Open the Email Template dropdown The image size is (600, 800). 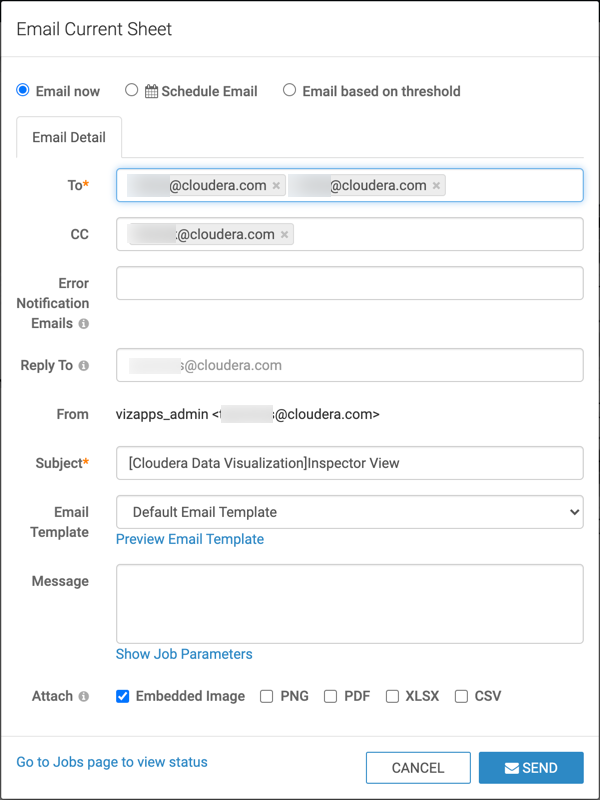coord(350,512)
